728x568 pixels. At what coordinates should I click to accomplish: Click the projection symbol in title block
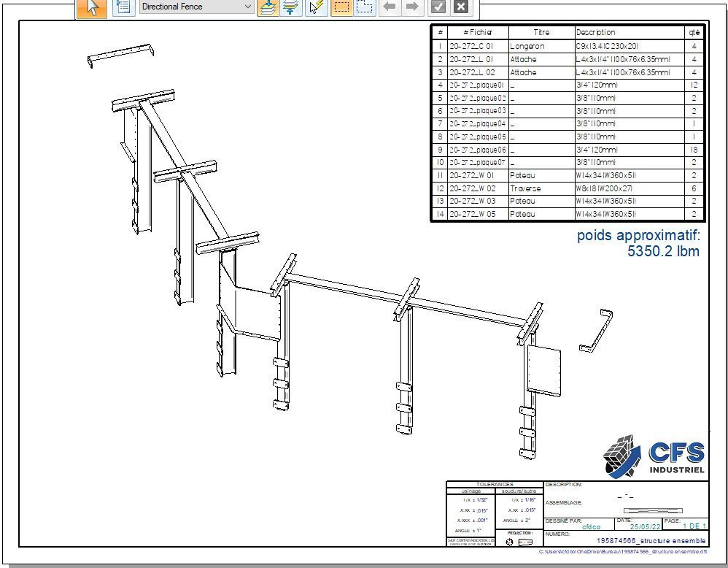(x=519, y=542)
